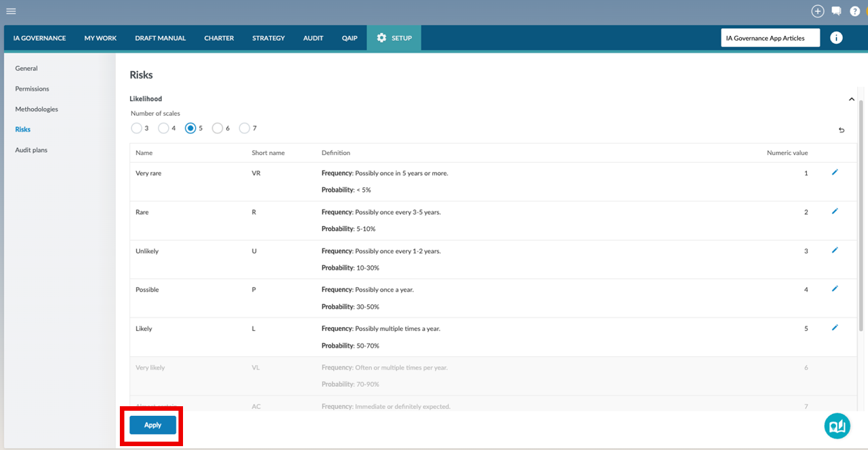
Task: Go to Risks settings
Action: (23, 129)
